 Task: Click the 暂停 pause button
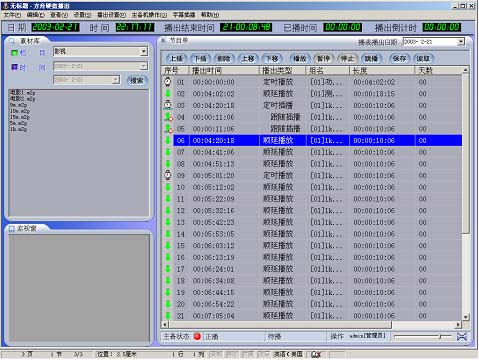(323, 59)
